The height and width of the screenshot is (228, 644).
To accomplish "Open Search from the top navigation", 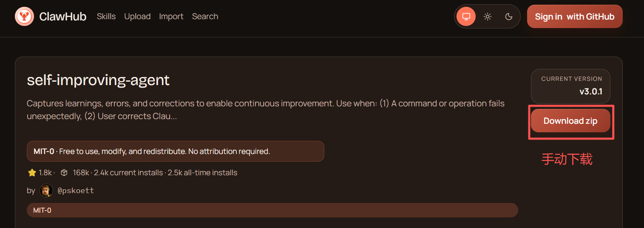I will pyautogui.click(x=205, y=17).
